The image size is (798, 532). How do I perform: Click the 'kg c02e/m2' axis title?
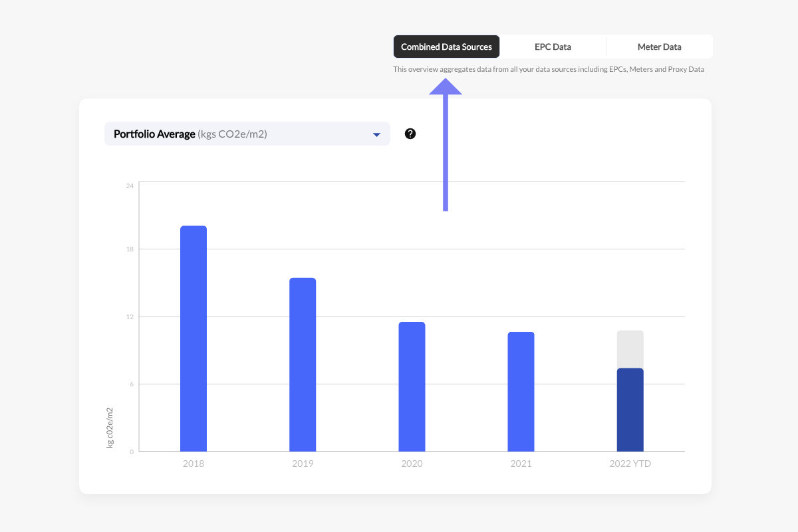click(110, 428)
